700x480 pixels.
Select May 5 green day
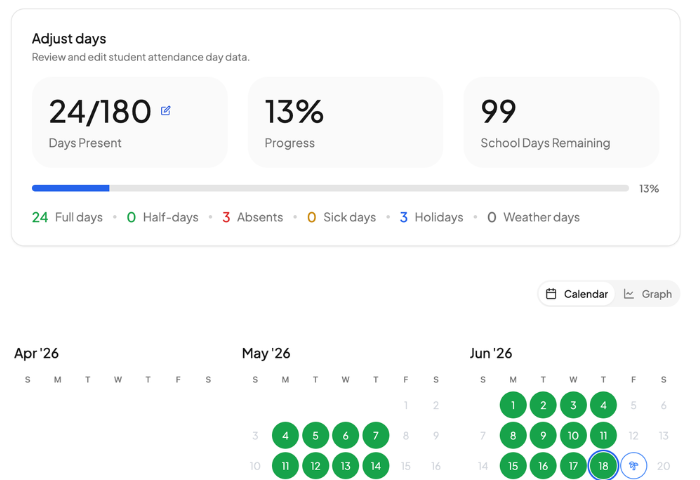tap(315, 435)
